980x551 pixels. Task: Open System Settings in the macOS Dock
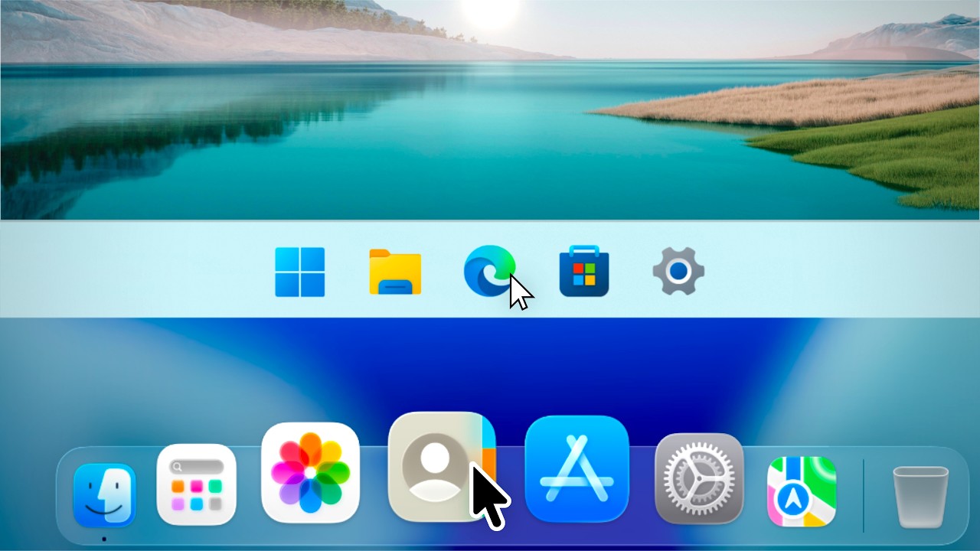point(700,478)
